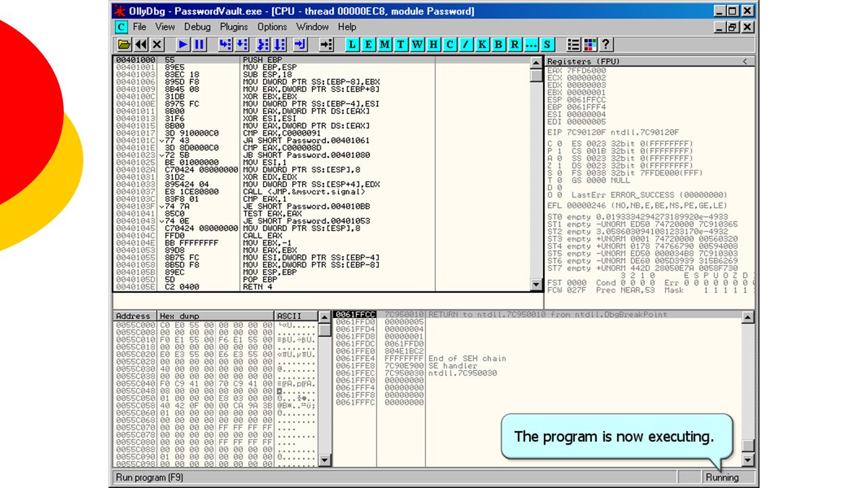Click EFL 00000246 flags line

[637, 205]
